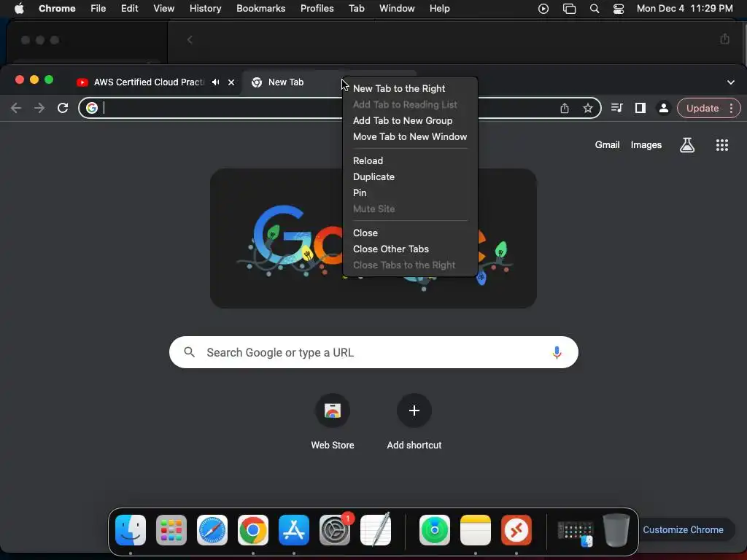Open the side panel icon
The width and height of the screenshot is (747, 560).
point(640,108)
